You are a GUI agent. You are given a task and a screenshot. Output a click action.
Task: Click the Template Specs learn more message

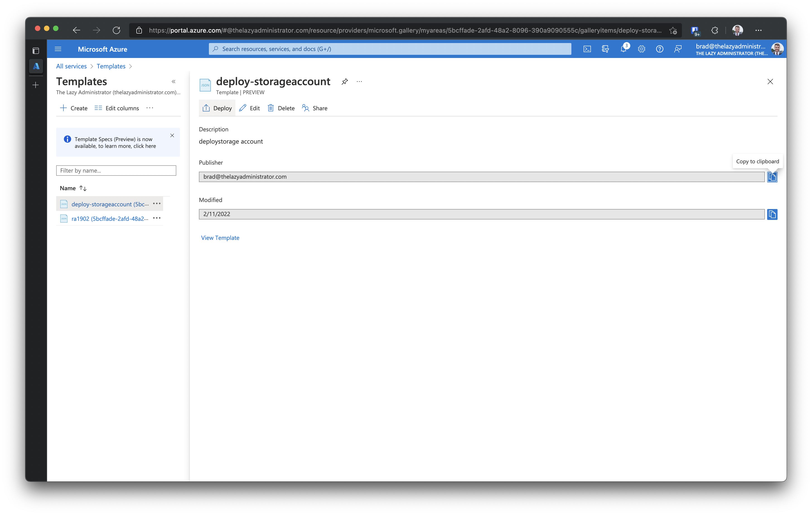(115, 143)
